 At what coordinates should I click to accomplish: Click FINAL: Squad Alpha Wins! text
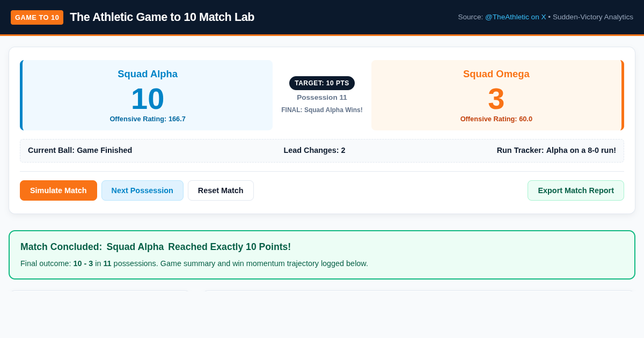click(322, 110)
